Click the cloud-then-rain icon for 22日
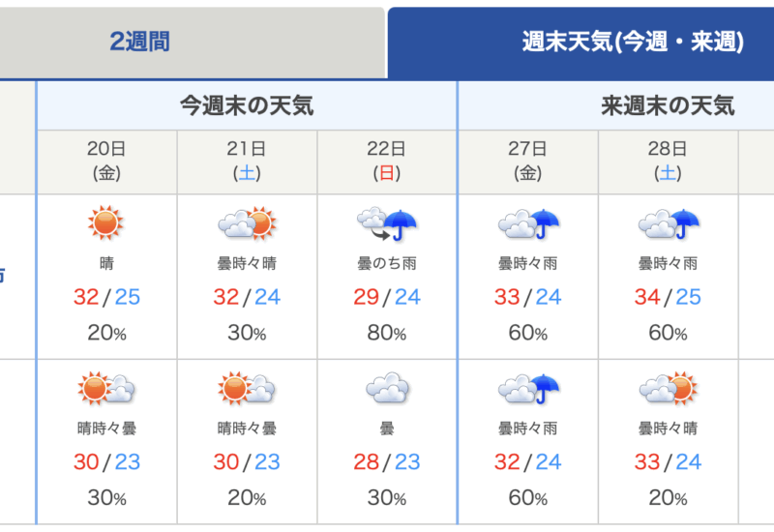The image size is (774, 532). pyautogui.click(x=387, y=224)
